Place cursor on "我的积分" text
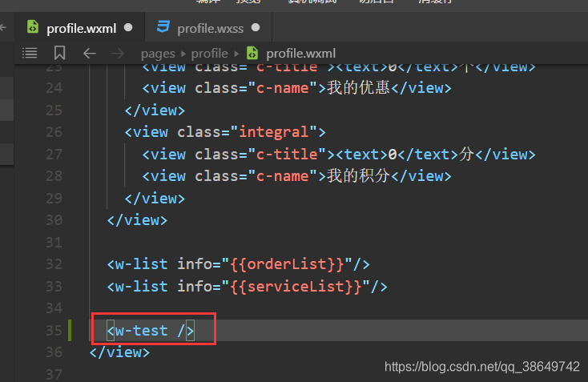This screenshot has width=588, height=382. point(359,176)
